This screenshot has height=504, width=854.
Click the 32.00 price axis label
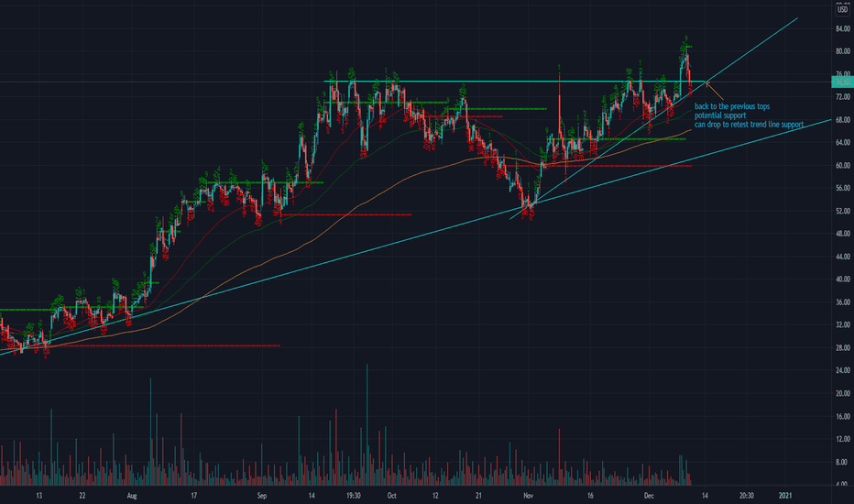(842, 324)
